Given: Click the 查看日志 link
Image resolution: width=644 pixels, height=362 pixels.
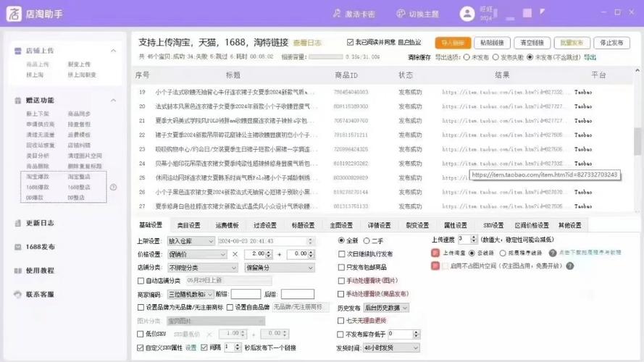Looking at the screenshot, I should (307, 43).
